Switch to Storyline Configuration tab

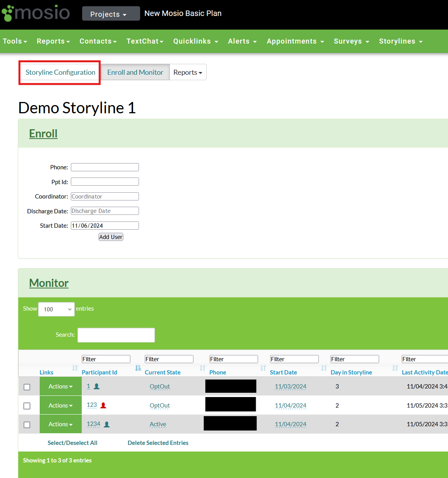tap(60, 72)
